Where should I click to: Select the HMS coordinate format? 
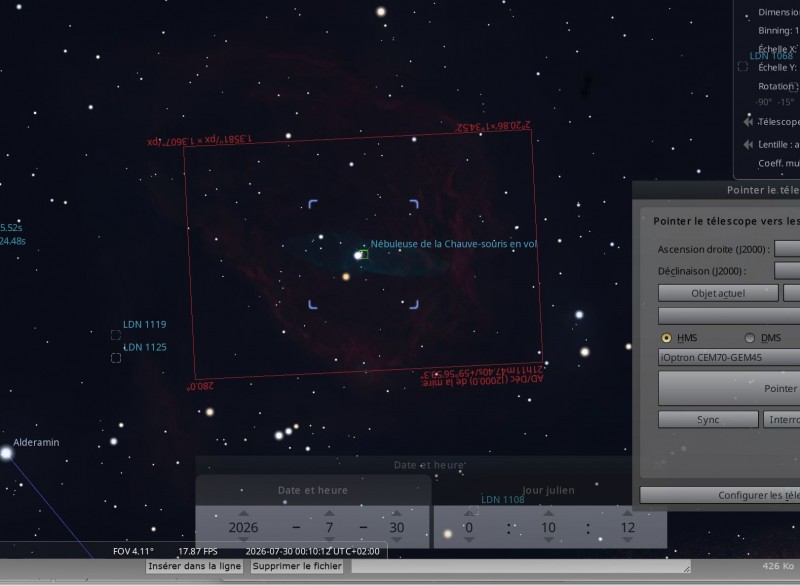point(666,338)
